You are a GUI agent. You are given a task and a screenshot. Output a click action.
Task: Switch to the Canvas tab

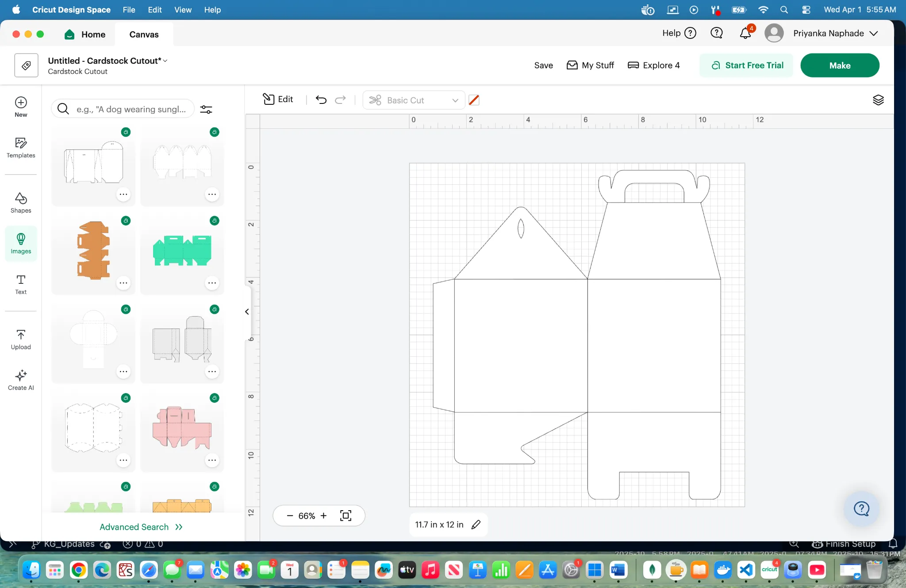(x=144, y=34)
